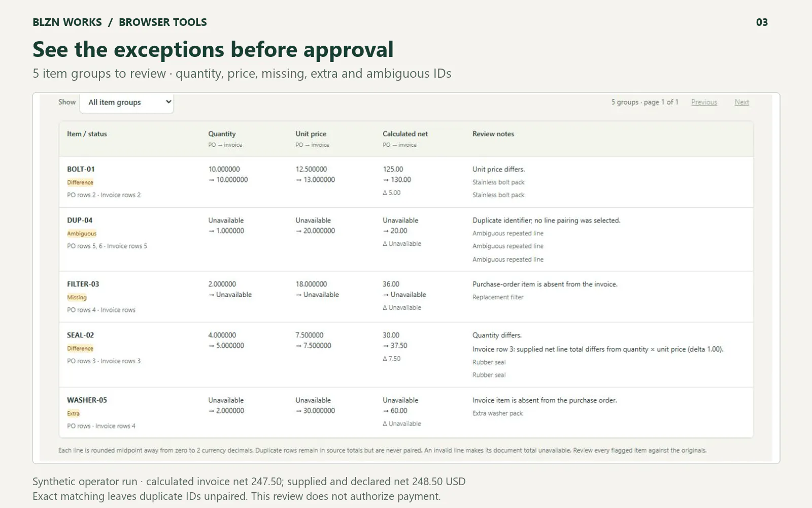Click the Ambiguous status badge

pos(82,234)
